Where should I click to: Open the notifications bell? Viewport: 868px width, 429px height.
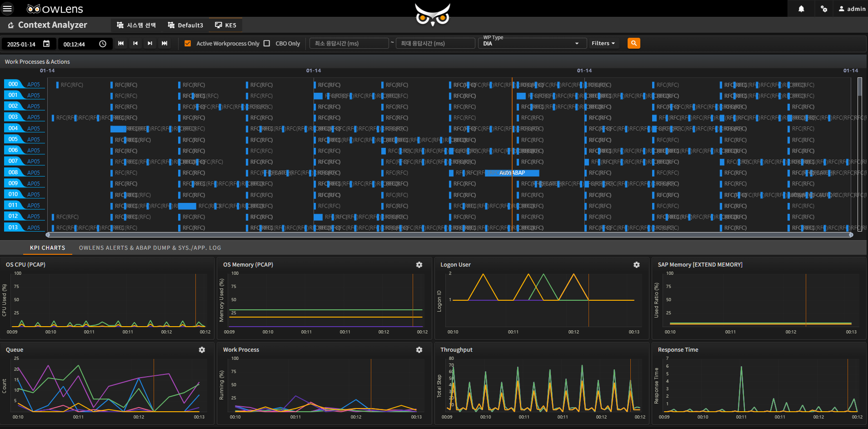pos(801,9)
